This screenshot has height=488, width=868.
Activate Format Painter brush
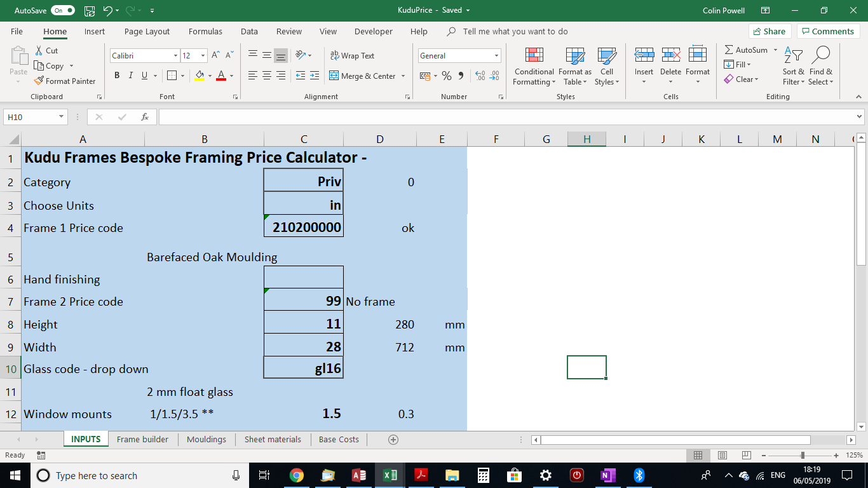pyautogui.click(x=39, y=81)
